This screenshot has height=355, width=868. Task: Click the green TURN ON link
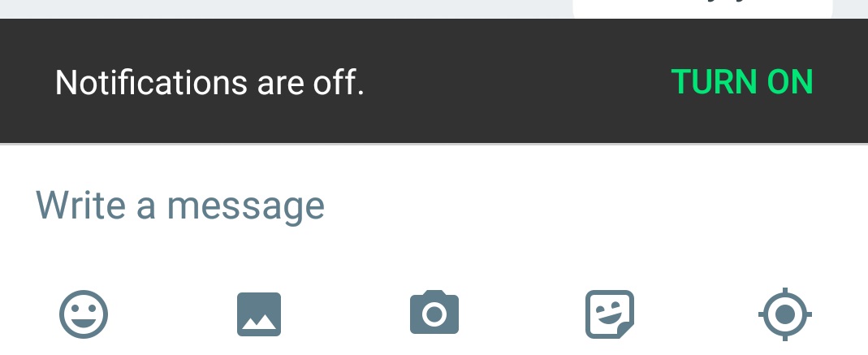[x=742, y=82]
